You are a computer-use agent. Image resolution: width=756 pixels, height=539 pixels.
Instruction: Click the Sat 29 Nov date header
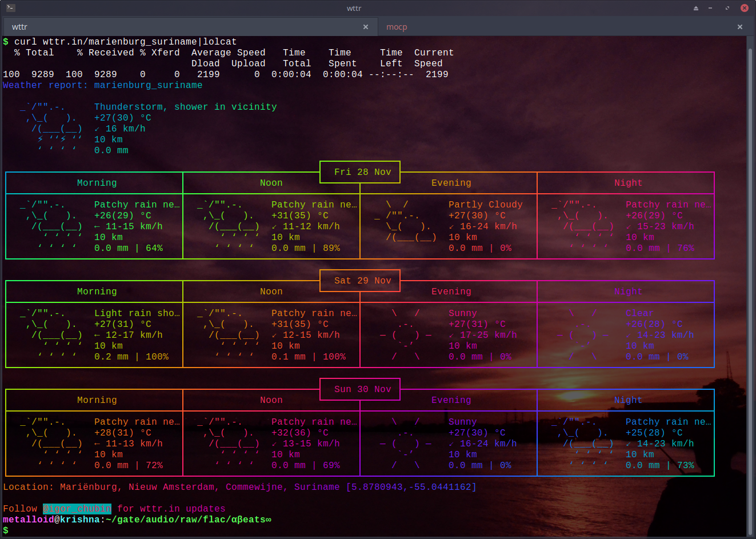point(362,281)
